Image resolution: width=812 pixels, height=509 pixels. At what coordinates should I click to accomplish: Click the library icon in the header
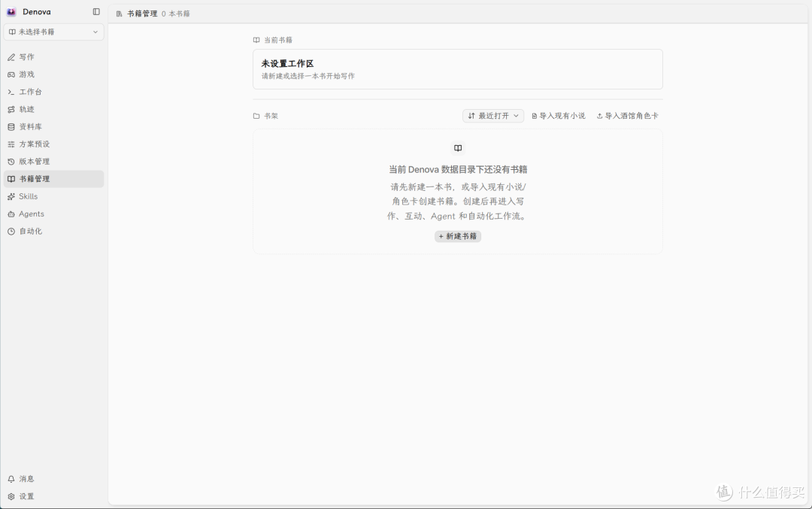pyautogui.click(x=119, y=14)
